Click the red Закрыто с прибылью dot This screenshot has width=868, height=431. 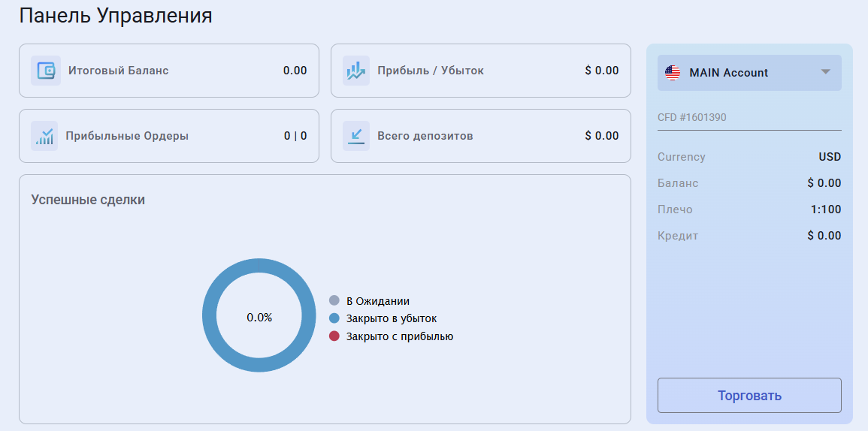click(x=334, y=336)
